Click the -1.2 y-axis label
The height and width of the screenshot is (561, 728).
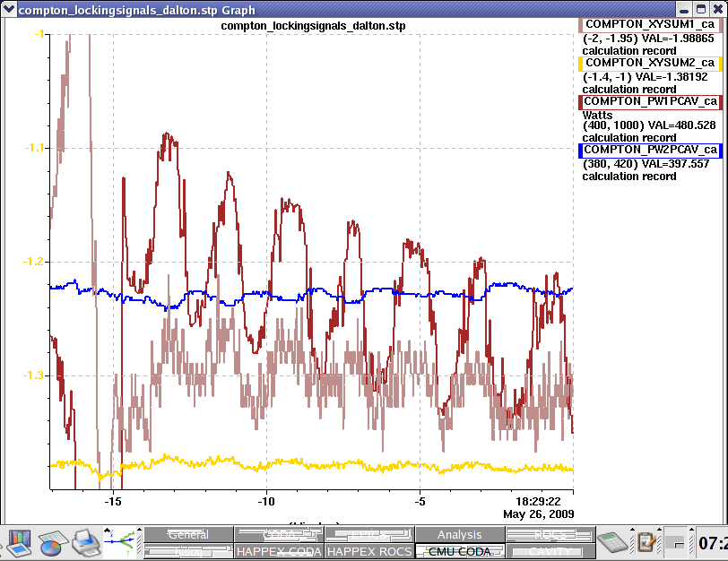tap(35, 262)
